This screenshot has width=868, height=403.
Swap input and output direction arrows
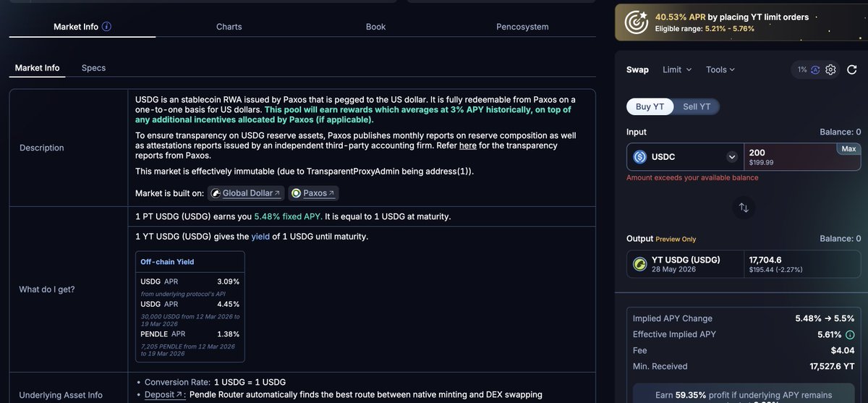click(x=744, y=208)
